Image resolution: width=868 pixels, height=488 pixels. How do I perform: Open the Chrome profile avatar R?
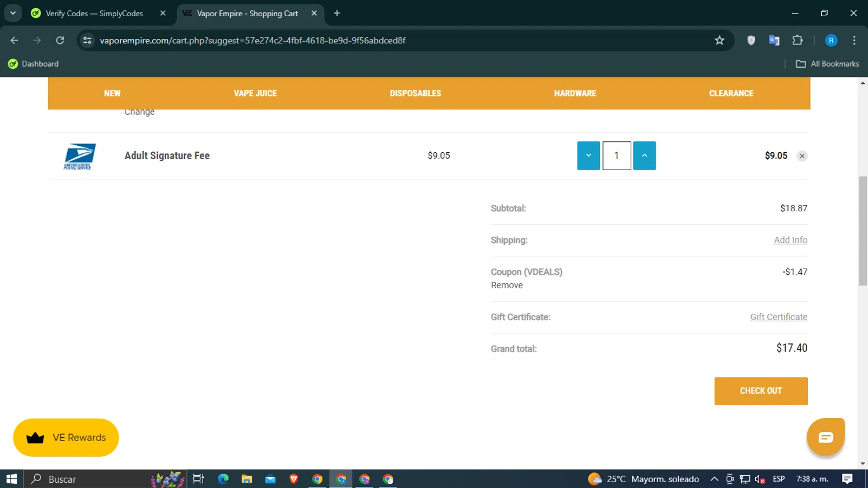tap(831, 41)
